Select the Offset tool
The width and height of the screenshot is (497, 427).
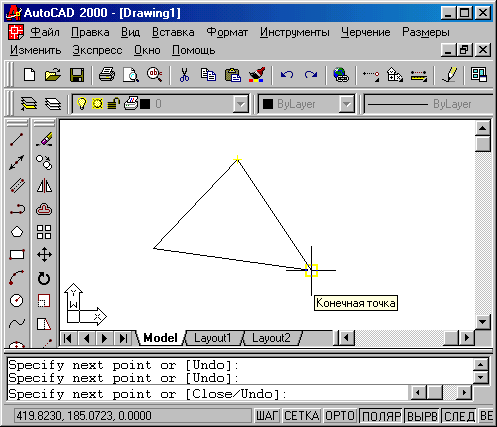[44, 209]
